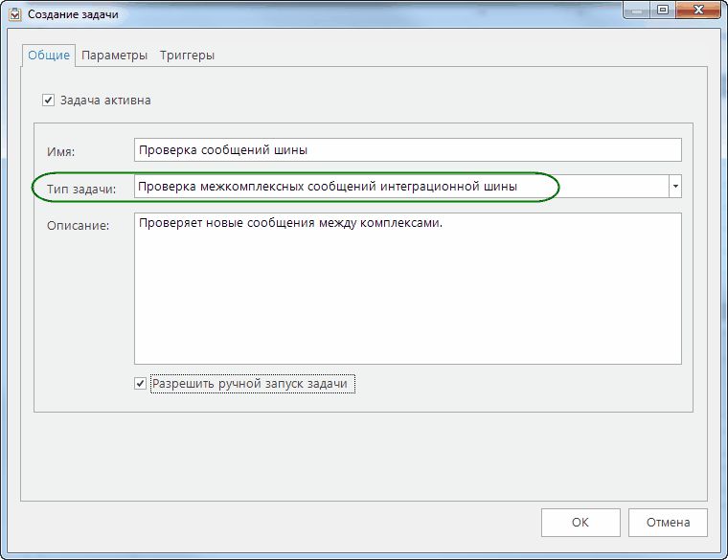
Task: Click the Имя: field label
Action: (60, 151)
